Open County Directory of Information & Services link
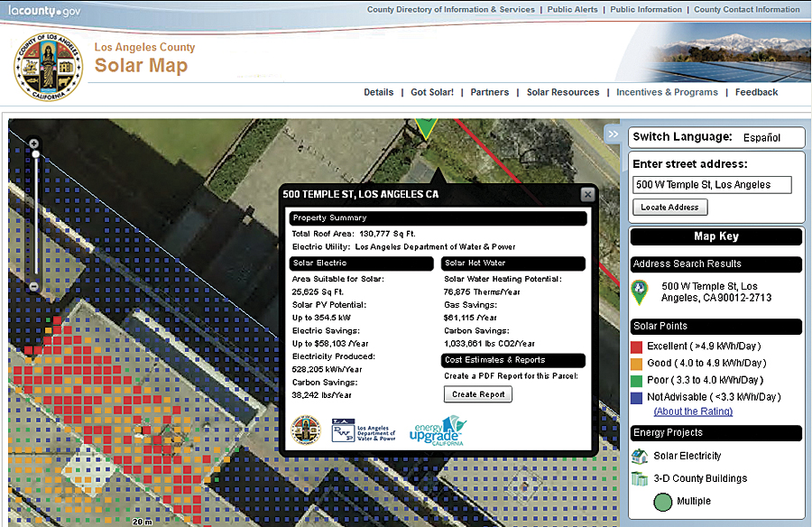Image resolution: width=812 pixels, height=527 pixels. 450,9
